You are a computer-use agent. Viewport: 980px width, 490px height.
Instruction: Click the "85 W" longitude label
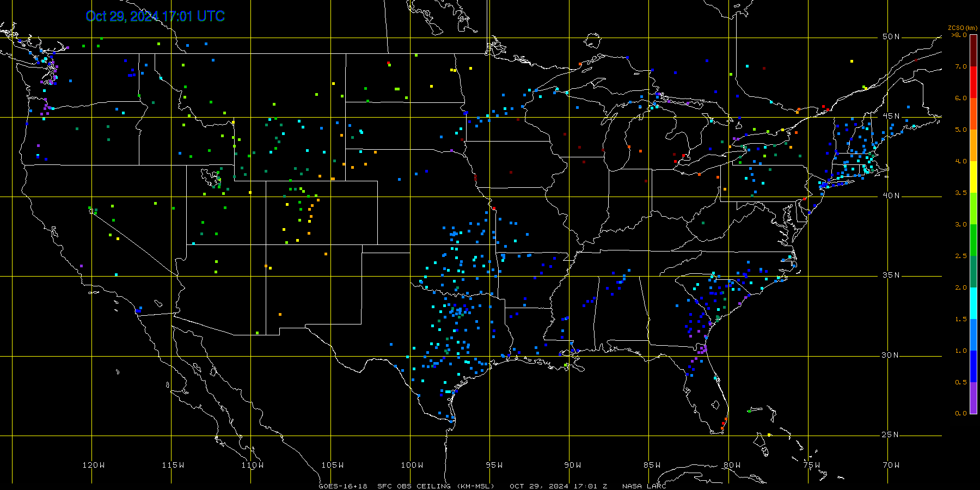click(x=652, y=465)
